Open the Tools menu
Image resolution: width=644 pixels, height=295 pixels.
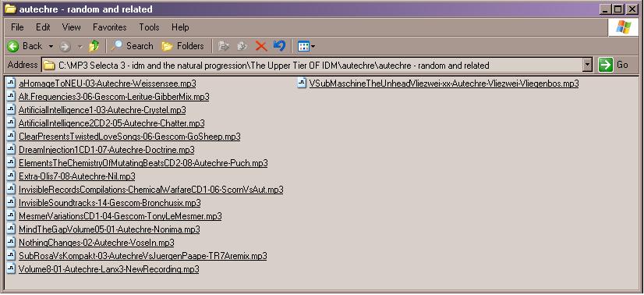[149, 27]
